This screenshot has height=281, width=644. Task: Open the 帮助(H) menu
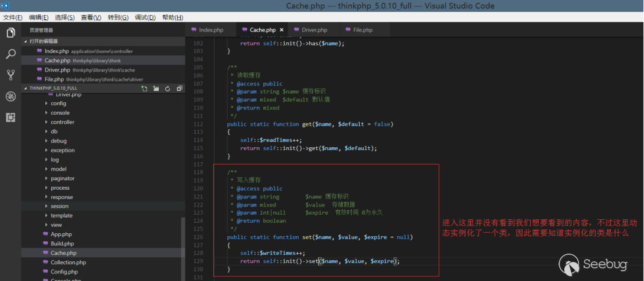click(x=173, y=17)
